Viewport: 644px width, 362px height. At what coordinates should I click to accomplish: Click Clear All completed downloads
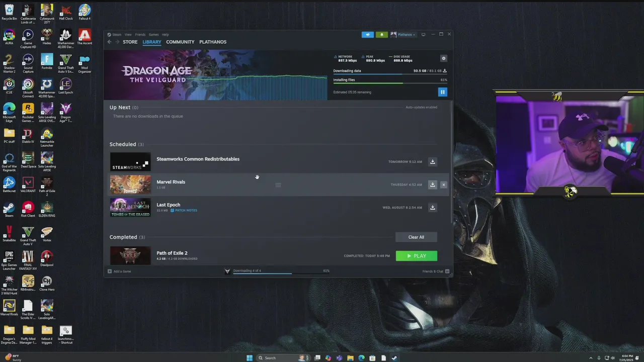click(416, 237)
